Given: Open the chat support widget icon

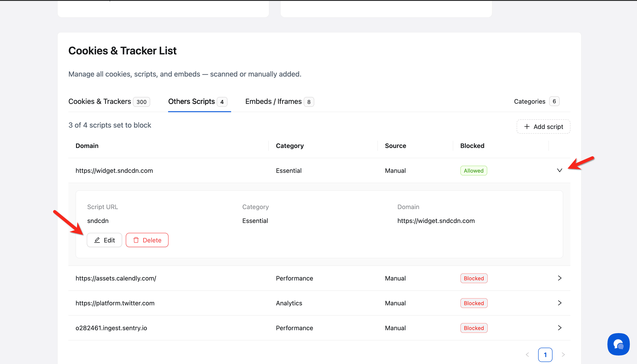Looking at the screenshot, I should point(618,344).
